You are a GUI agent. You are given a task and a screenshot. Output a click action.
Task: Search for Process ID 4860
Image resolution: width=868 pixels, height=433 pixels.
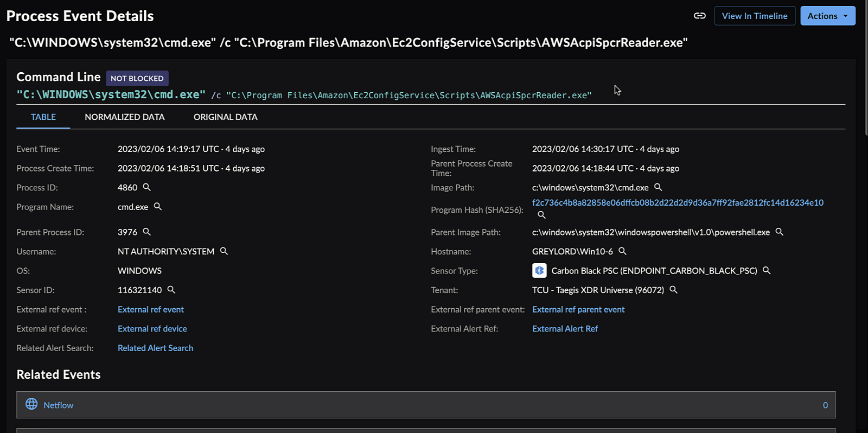coord(146,187)
